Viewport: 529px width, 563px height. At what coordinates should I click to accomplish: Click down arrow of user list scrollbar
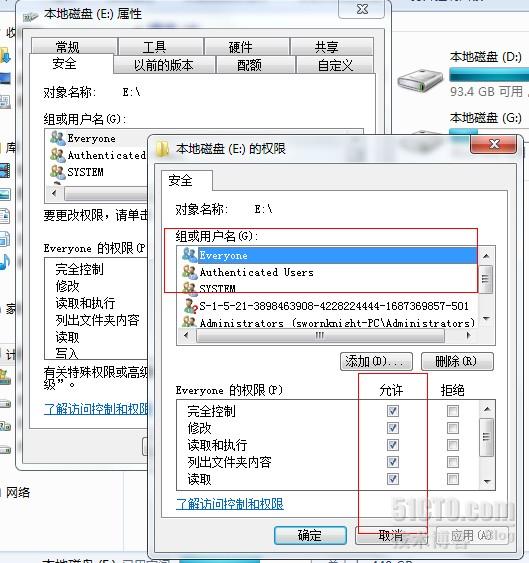coord(486,318)
